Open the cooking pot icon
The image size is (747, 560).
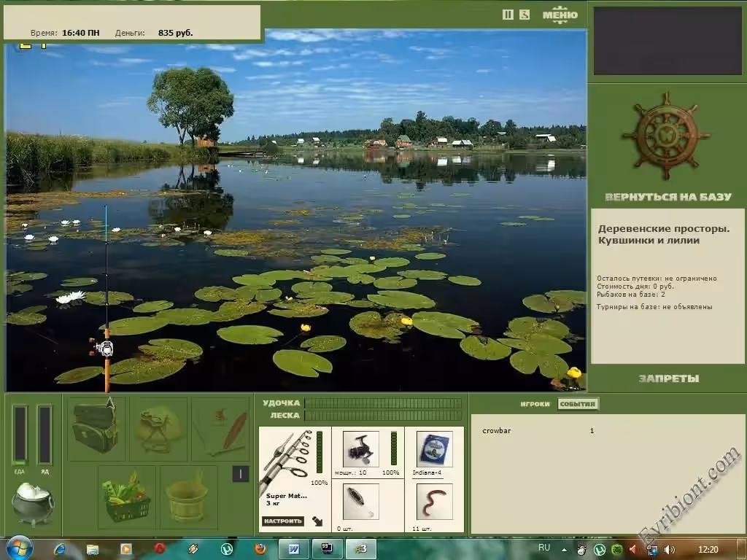point(32,503)
